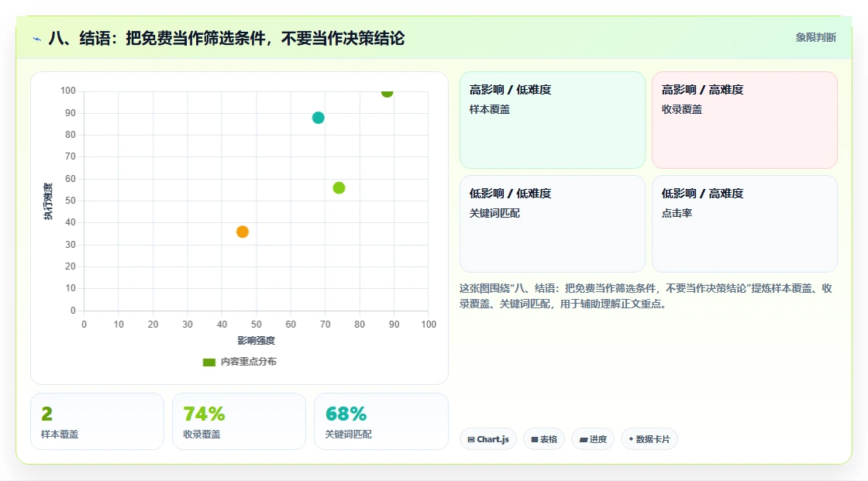Click the dark green point at chart top

(387, 93)
